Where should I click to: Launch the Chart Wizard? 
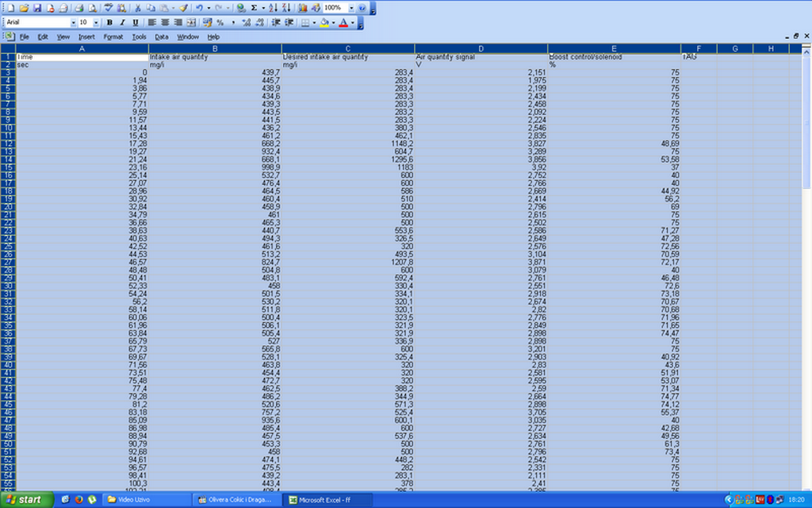point(302,8)
